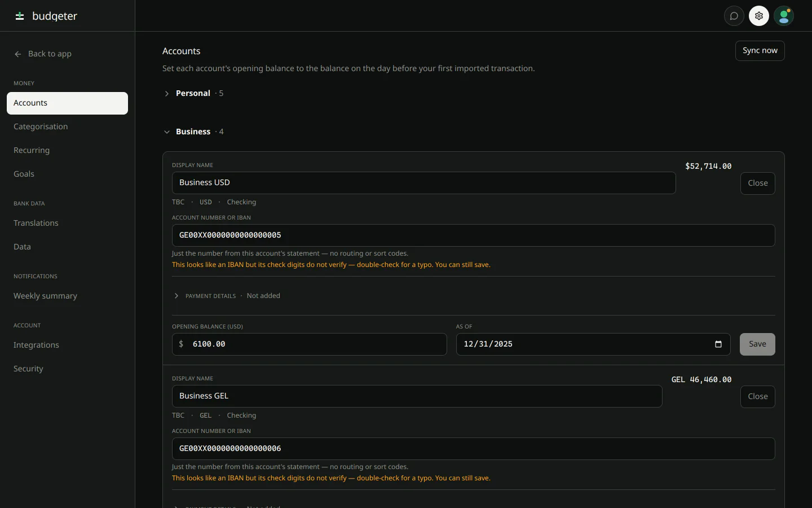This screenshot has height=508, width=812.
Task: Click the $52,714.00 balance amount
Action: [708, 166]
